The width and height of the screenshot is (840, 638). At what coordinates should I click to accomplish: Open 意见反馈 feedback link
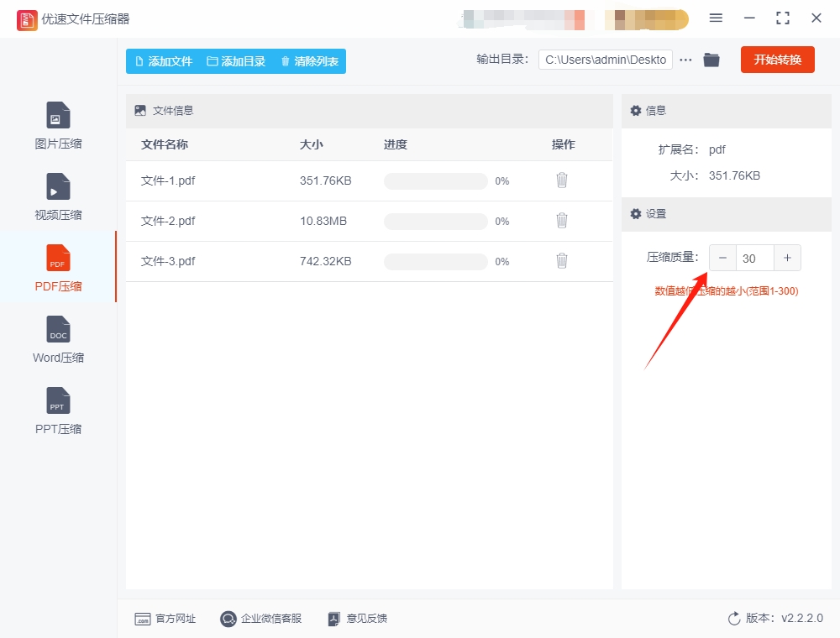click(x=357, y=619)
